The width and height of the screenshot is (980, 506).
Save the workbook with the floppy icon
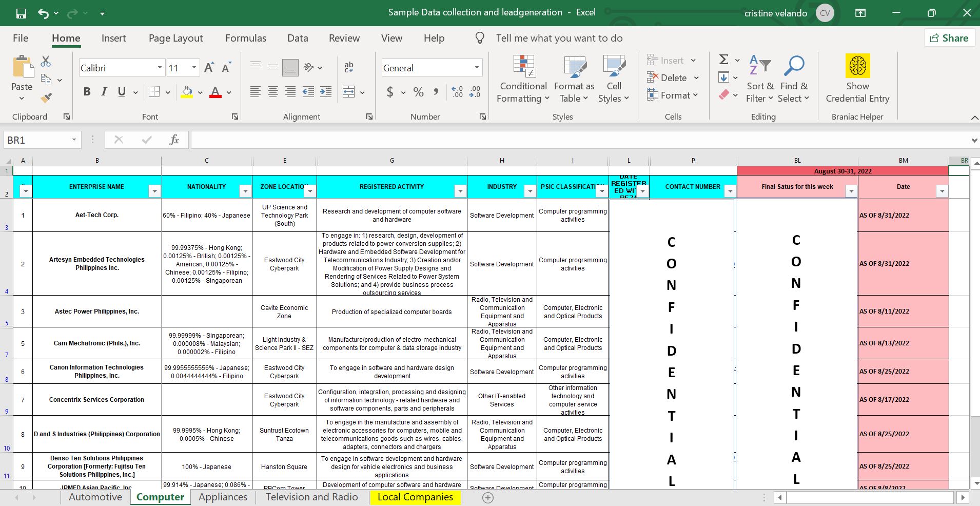point(21,13)
